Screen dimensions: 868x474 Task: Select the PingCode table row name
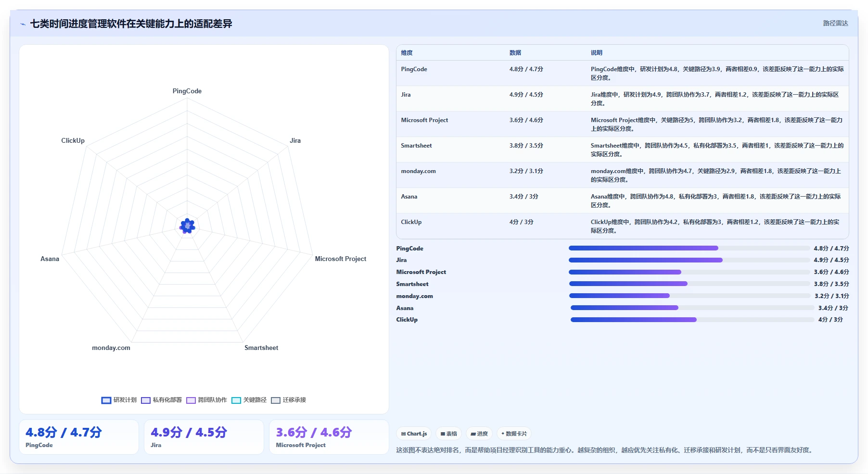(414, 69)
